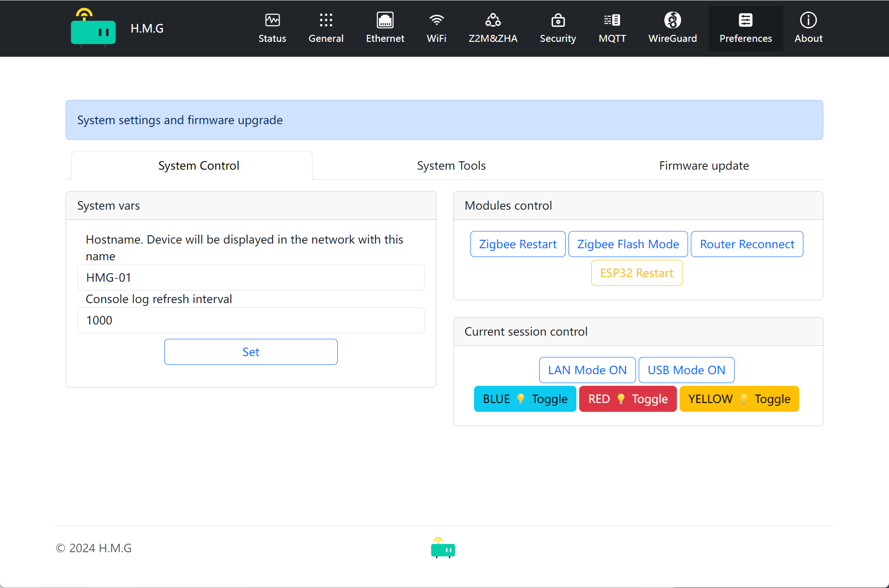Turn on LAN Mode
889x588 pixels.
(587, 370)
